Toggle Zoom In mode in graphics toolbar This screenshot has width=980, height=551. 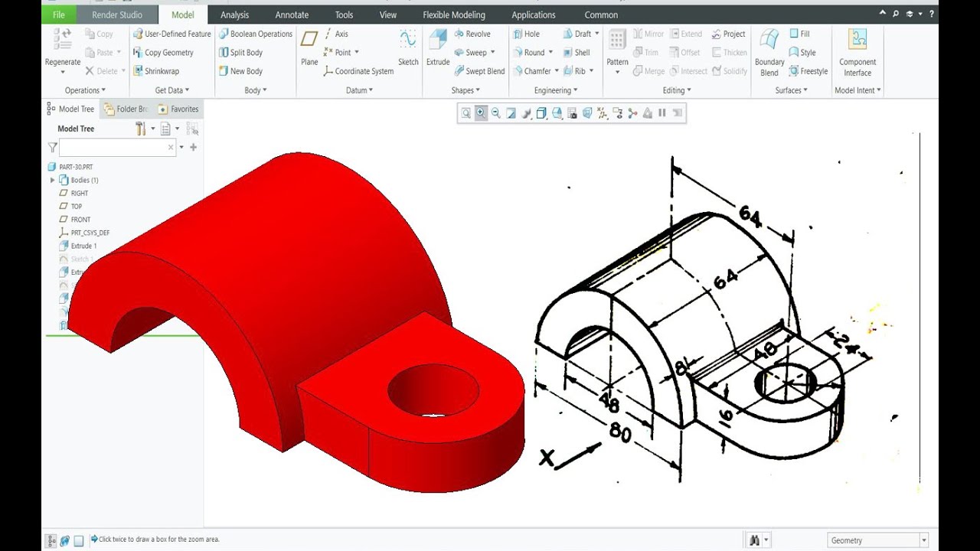tap(481, 113)
